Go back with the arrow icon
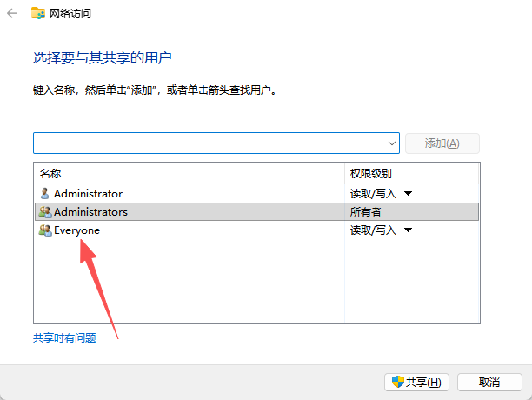The height and width of the screenshot is (400, 532). [x=12, y=14]
